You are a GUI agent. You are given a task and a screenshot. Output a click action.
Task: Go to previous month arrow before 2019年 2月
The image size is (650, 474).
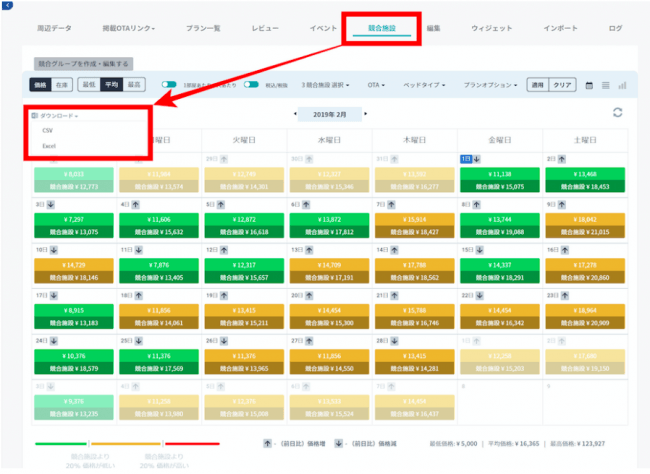pyautogui.click(x=295, y=114)
